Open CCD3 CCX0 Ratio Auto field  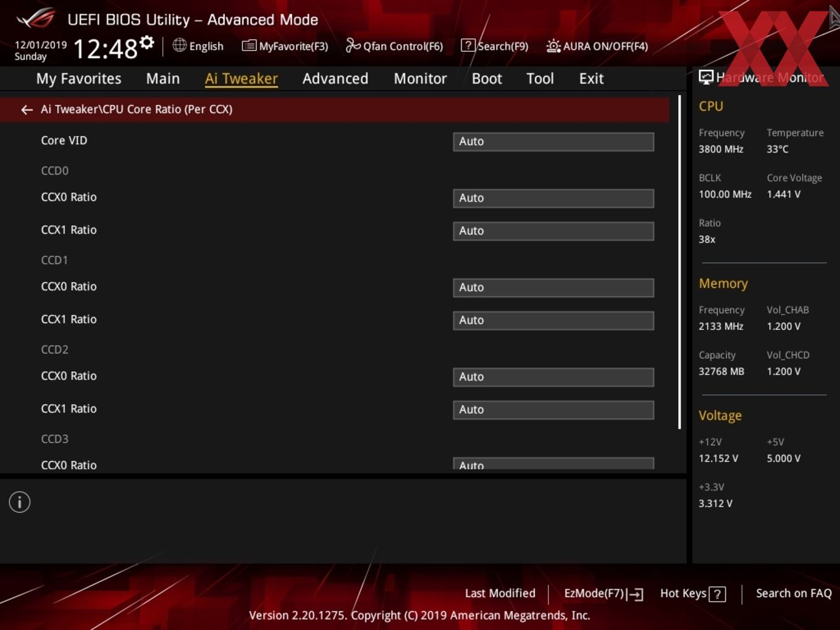coord(553,464)
